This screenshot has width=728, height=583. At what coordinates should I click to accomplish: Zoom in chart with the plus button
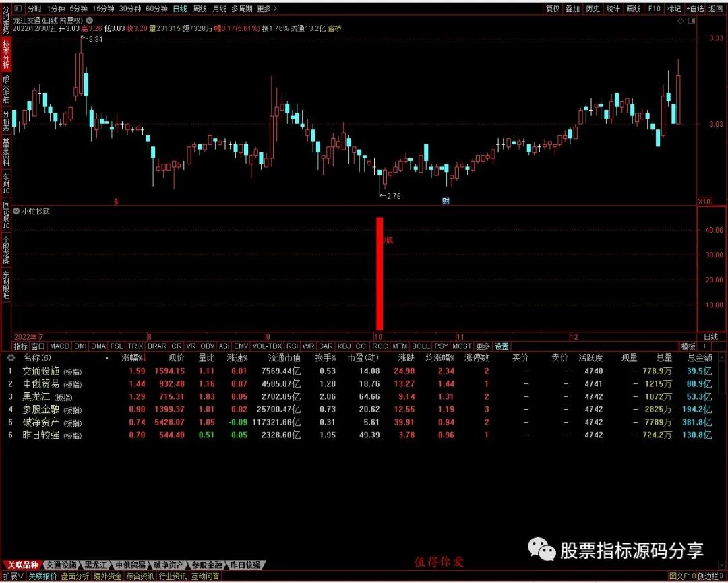coord(704,346)
